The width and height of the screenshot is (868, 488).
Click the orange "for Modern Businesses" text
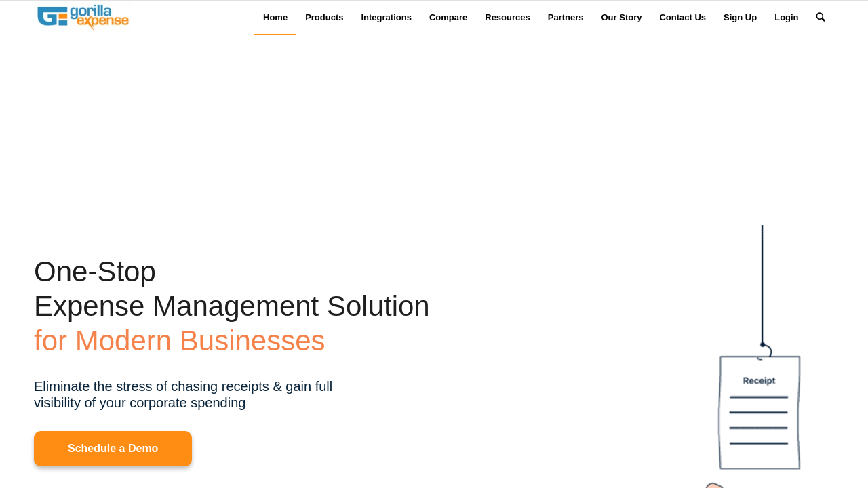pyautogui.click(x=179, y=341)
